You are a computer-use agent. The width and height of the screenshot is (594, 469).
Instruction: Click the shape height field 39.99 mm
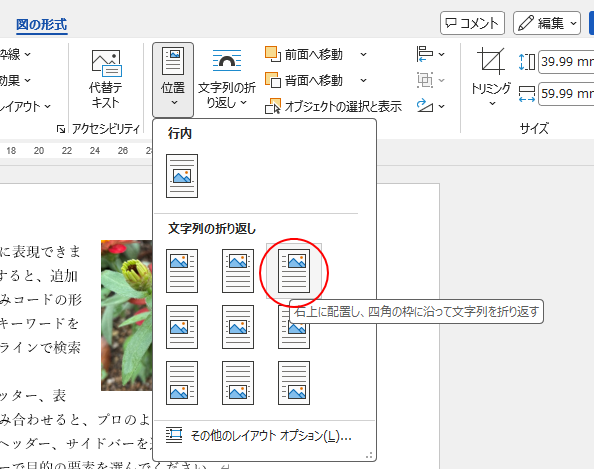(567, 61)
